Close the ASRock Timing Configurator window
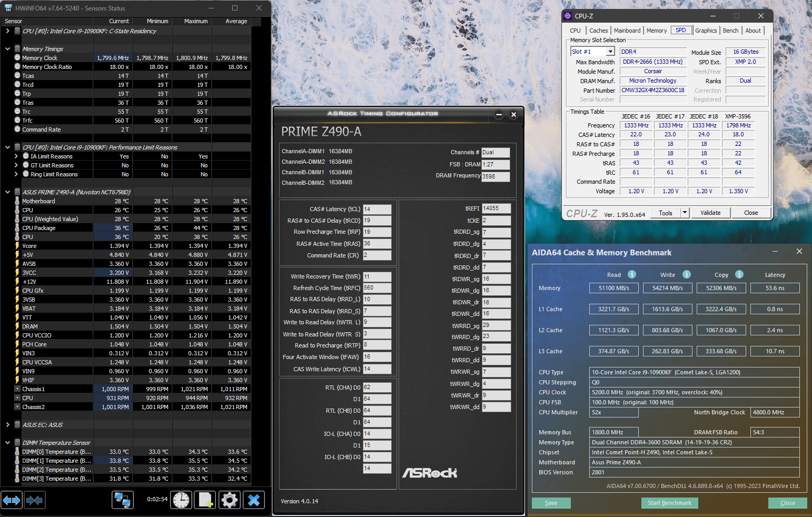812x517 pixels. point(513,115)
